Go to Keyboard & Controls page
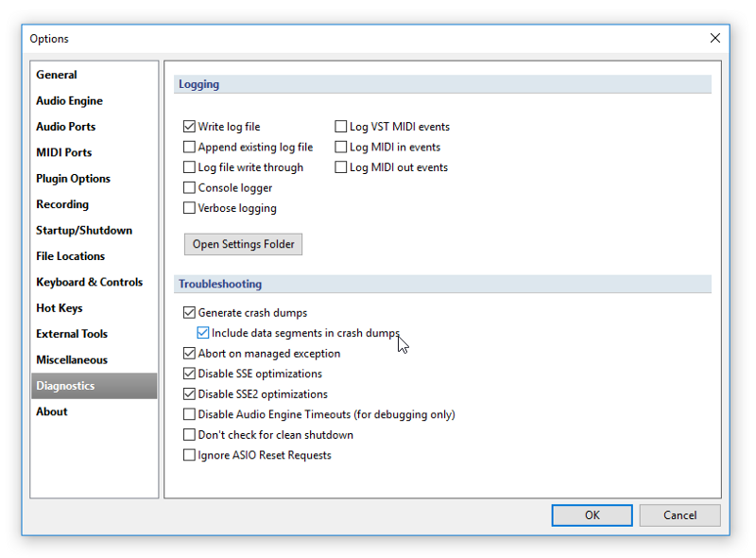This screenshot has height=558, width=756. click(94, 282)
